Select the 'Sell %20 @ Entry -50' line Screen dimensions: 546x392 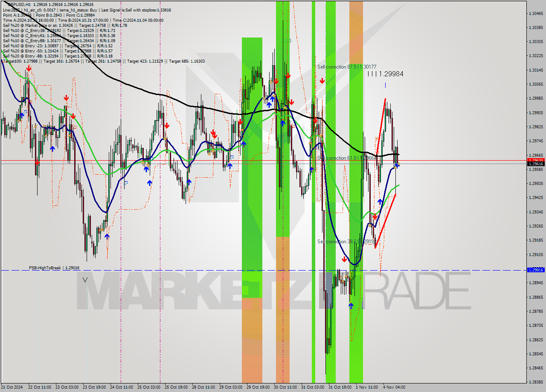coord(58,51)
